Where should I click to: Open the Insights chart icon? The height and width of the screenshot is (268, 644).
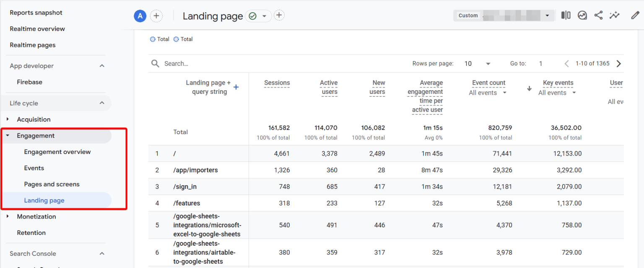tap(582, 16)
